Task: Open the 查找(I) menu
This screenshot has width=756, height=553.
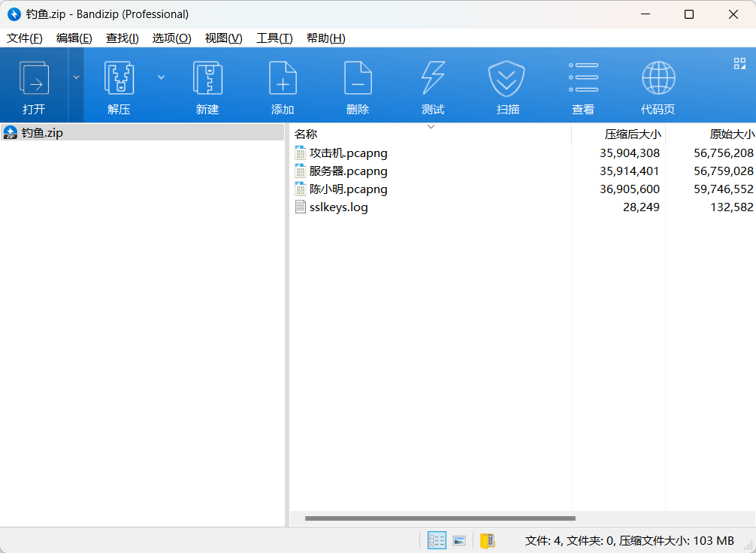Action: click(x=122, y=38)
